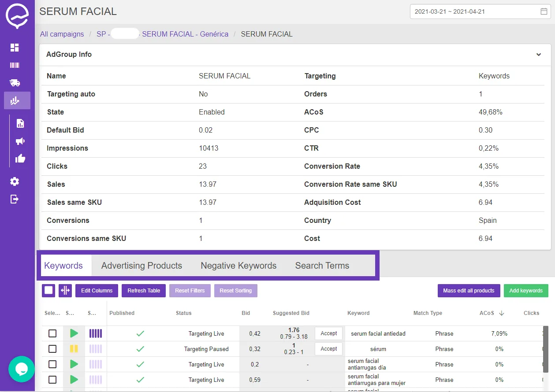555x392 pixels.
Task: Click the calendar icon in date field
Action: [544, 11]
